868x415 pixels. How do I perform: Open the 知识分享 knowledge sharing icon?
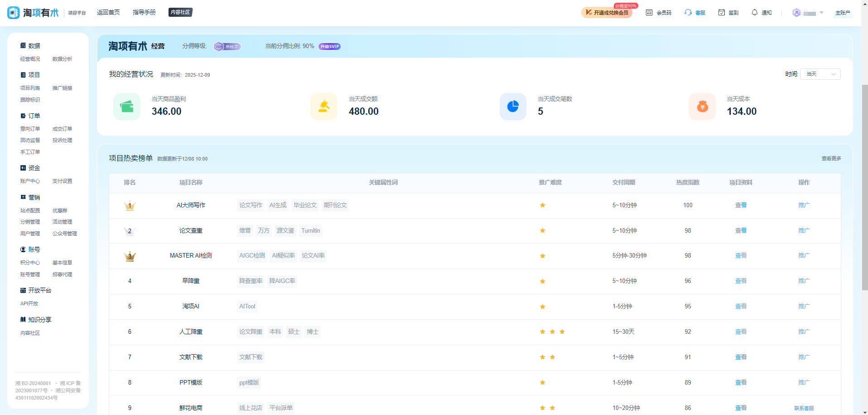[x=23, y=319]
